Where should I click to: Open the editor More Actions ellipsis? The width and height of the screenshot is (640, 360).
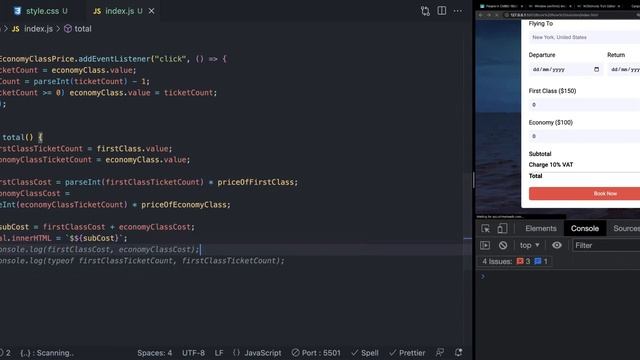(458, 11)
